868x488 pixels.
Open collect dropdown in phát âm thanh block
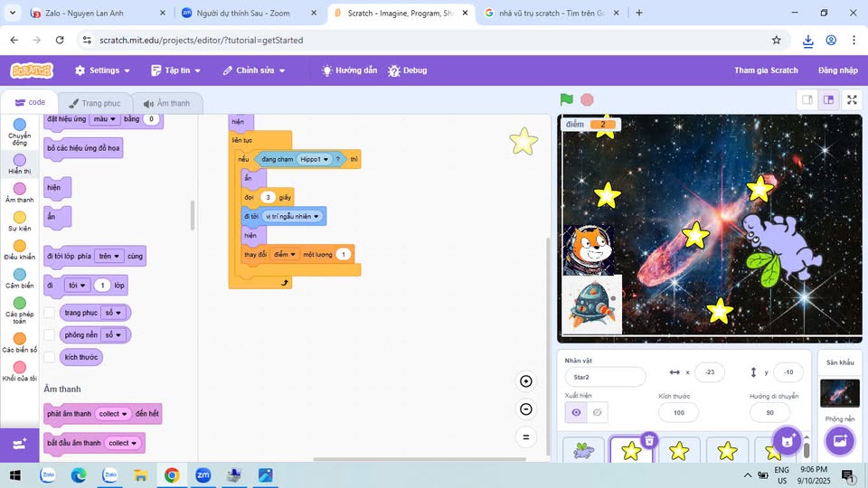(113, 414)
